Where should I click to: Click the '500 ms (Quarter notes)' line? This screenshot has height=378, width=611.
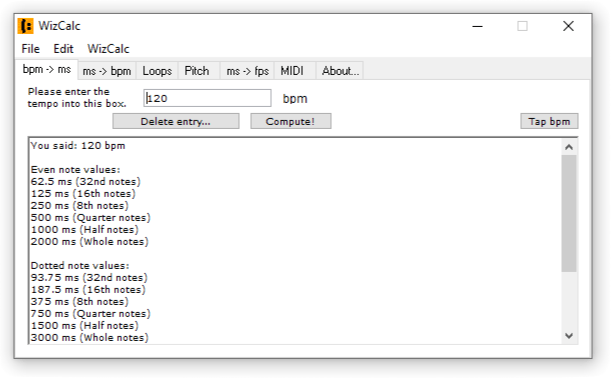(x=90, y=217)
